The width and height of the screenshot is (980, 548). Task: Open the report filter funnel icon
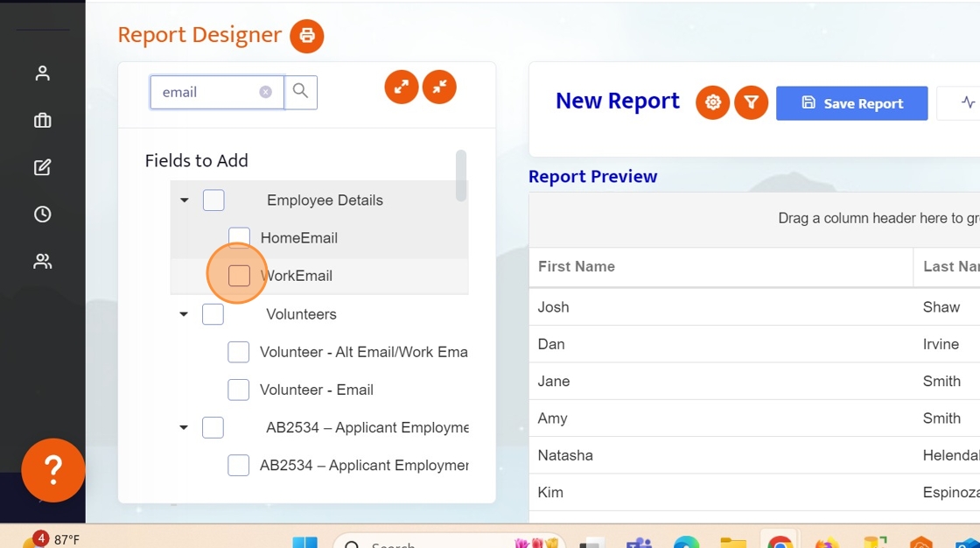click(751, 103)
